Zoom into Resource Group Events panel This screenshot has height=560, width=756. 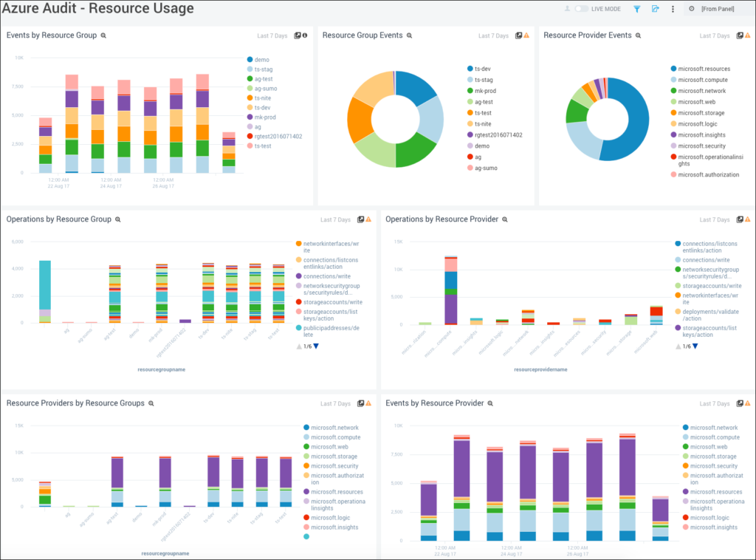coord(409,35)
